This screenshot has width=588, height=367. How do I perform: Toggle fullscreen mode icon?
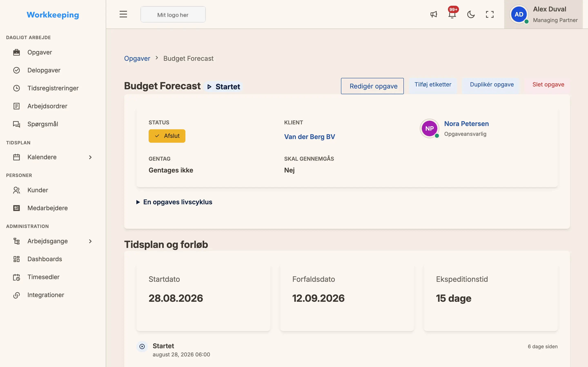point(490,14)
